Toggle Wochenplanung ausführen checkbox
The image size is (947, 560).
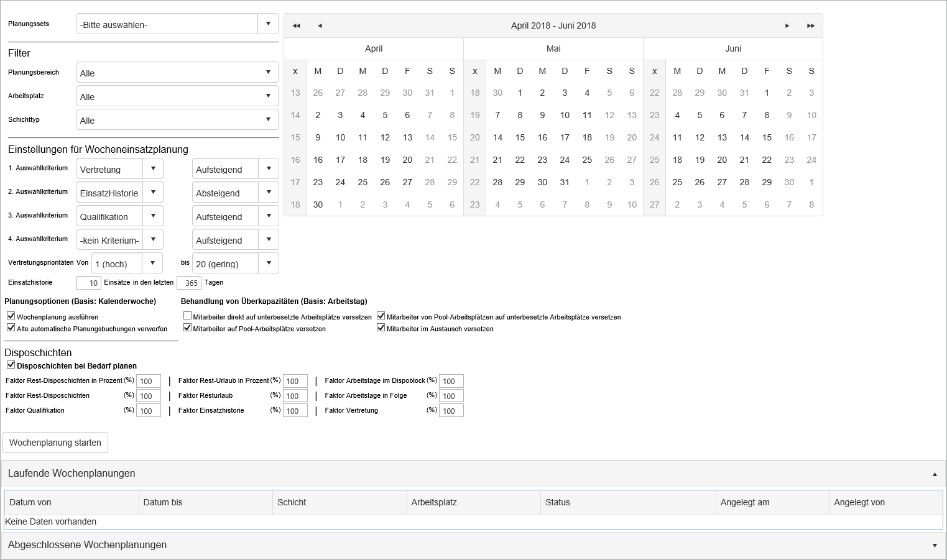click(11, 316)
